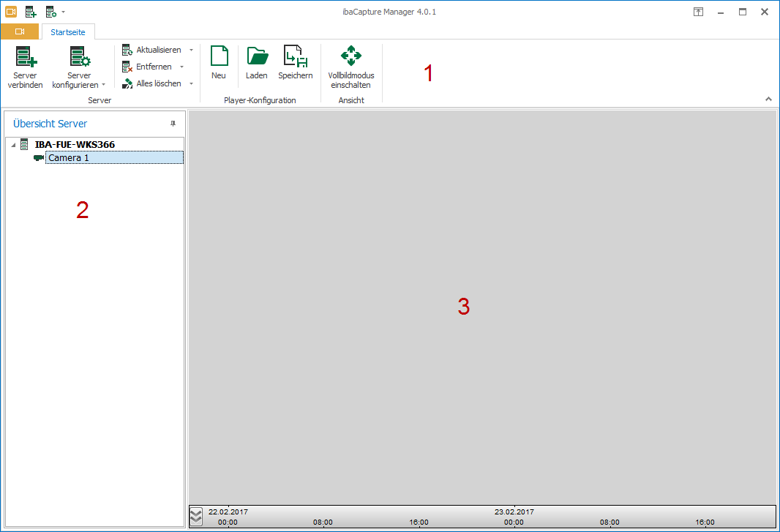Click the Server konfigurieren icon
The width and height of the screenshot is (780, 532).
pos(79,57)
